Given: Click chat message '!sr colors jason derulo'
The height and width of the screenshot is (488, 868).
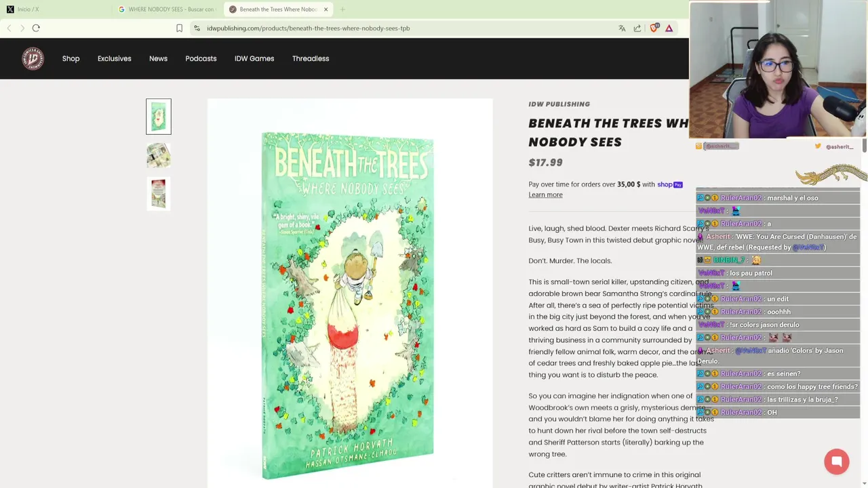Looking at the screenshot, I should click(764, 325).
